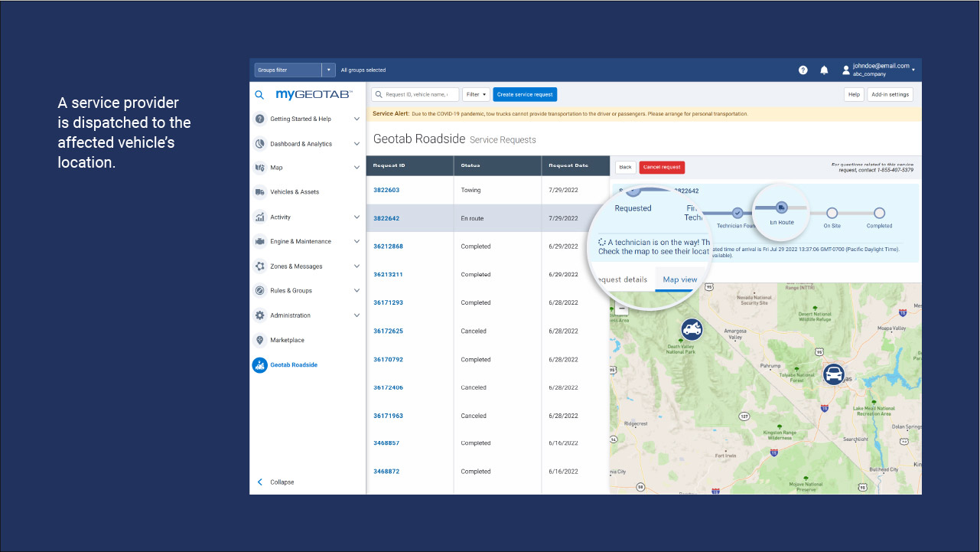Screen dimensions: 980x552
Task: Click the red Cancel request button
Action: [x=662, y=167]
